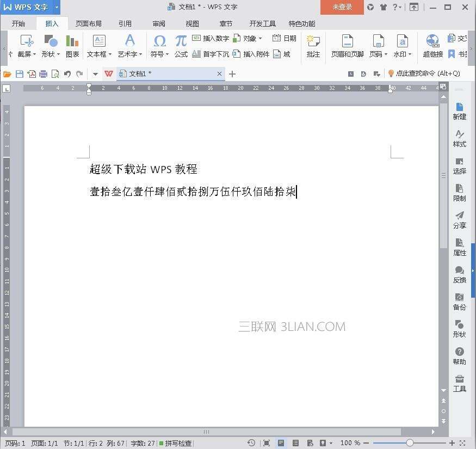Viewport: 476px width, 449px height.
Task: Open the Screenshot (截屏) tool
Action: (27, 46)
